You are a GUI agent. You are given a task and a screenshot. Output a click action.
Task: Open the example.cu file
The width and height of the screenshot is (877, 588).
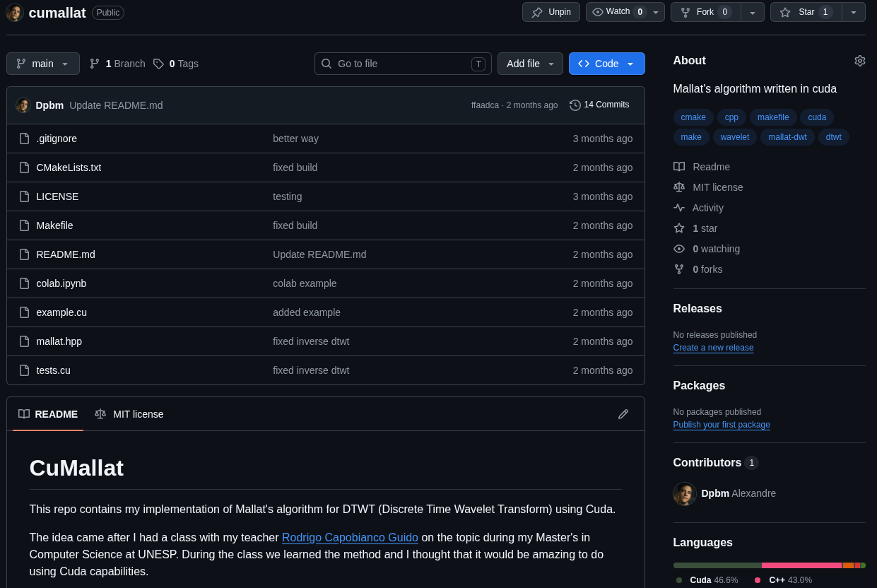click(61, 312)
